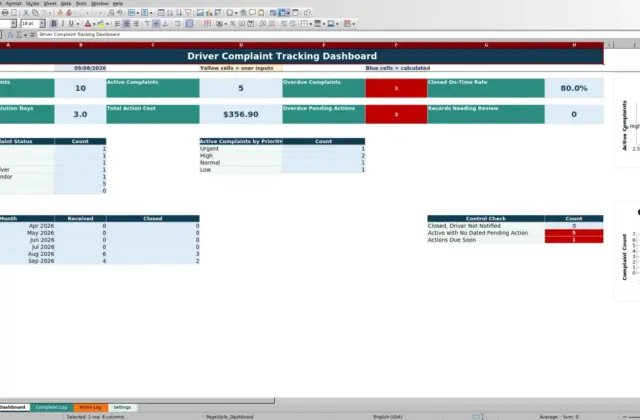
Task: Toggle Freeze Rows and Columns icon
Action: click(x=282, y=13)
